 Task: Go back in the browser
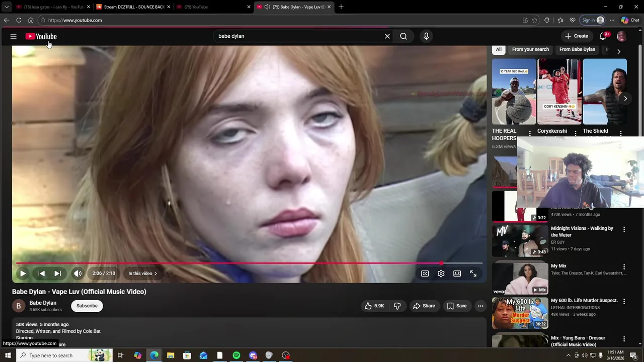click(7, 20)
